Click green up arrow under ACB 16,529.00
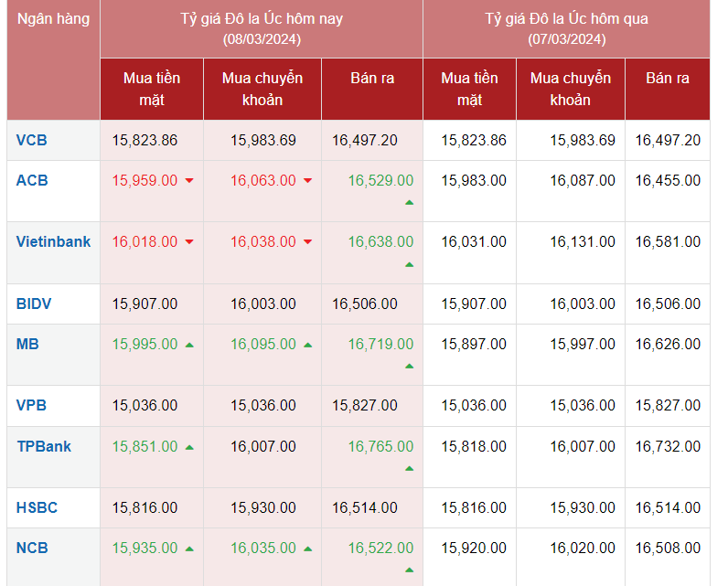The height and width of the screenshot is (586, 728). (409, 202)
